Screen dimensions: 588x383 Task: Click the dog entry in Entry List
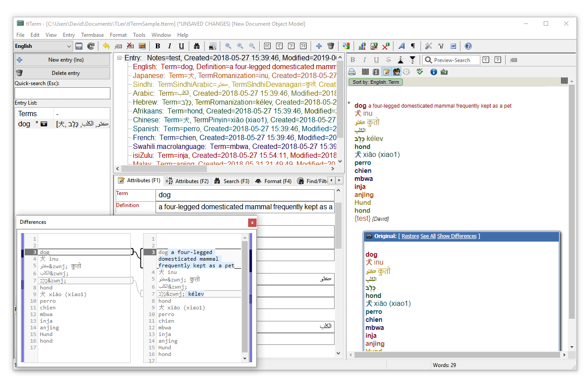62,124
